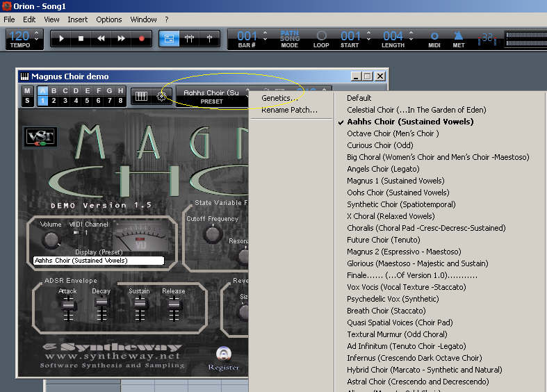Select pattern bank H

point(120,90)
